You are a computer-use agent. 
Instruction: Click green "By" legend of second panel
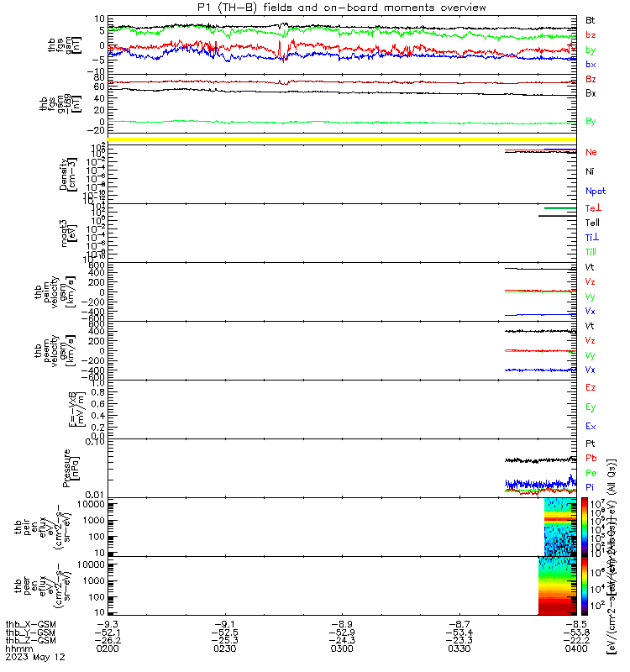pos(591,121)
